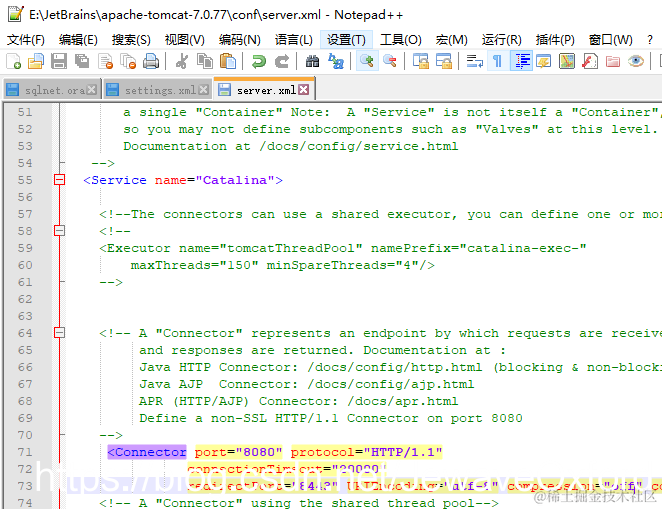Viewport: 662px width, 509px height.
Task: Click Synchronize vertical scrolling icon
Action: coord(421,62)
